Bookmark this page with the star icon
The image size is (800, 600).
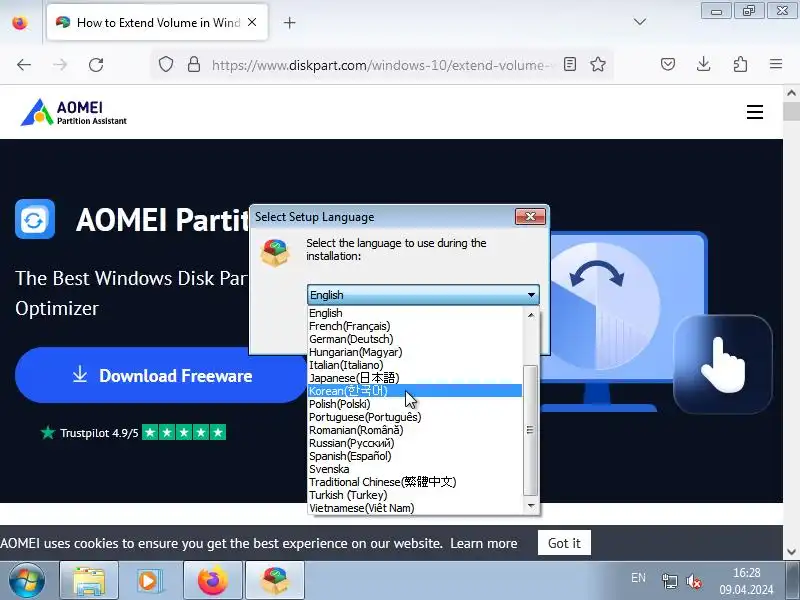coord(597,64)
